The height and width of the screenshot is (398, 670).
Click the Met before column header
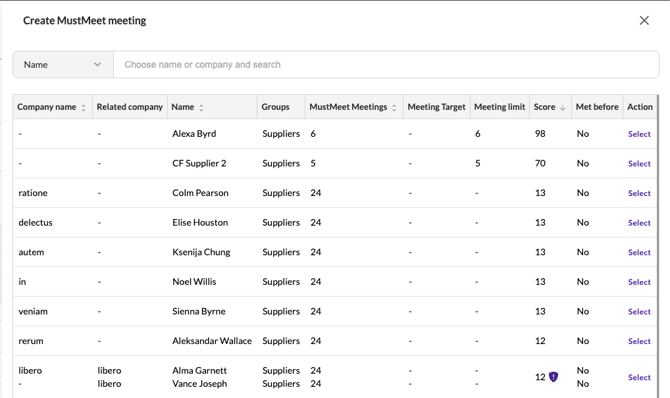(x=597, y=107)
